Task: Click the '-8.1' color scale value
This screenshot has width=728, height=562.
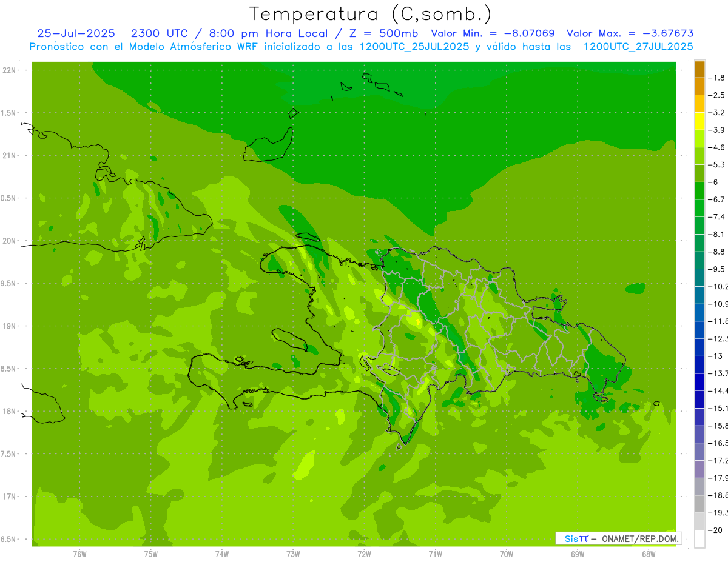Action: [716, 234]
